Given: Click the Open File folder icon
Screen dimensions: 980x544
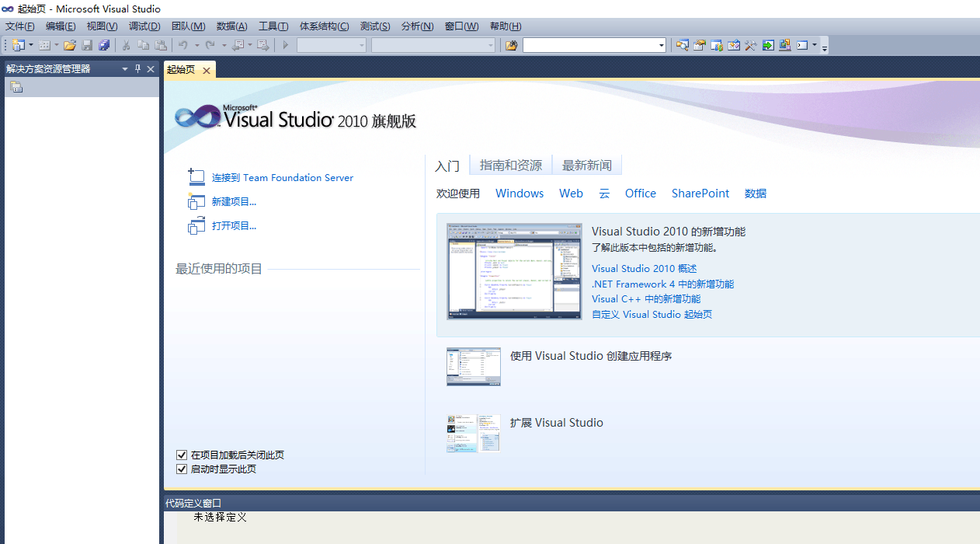Looking at the screenshot, I should 69,45.
